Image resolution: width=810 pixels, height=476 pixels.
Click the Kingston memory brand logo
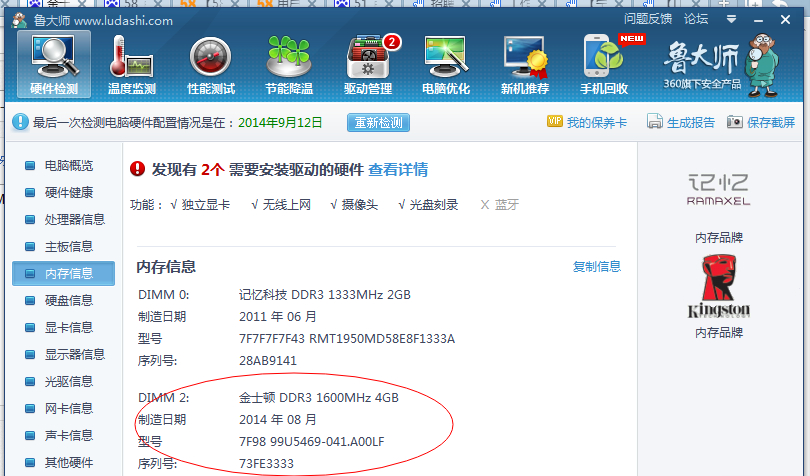718,286
